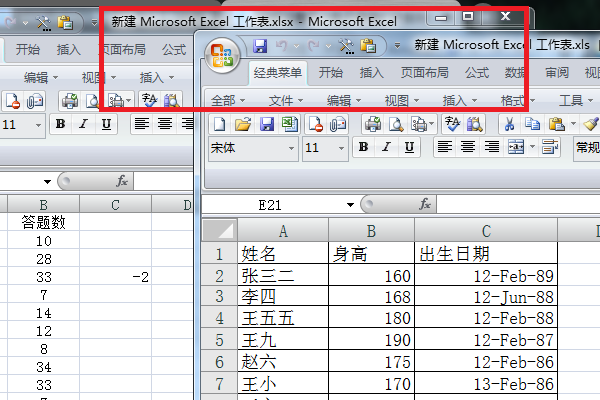Open the 文件 classic menu dropdown

[x=286, y=101]
